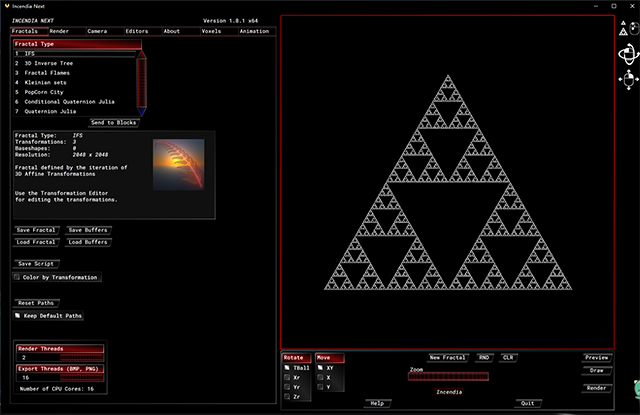Open the Render tab

pyautogui.click(x=59, y=31)
